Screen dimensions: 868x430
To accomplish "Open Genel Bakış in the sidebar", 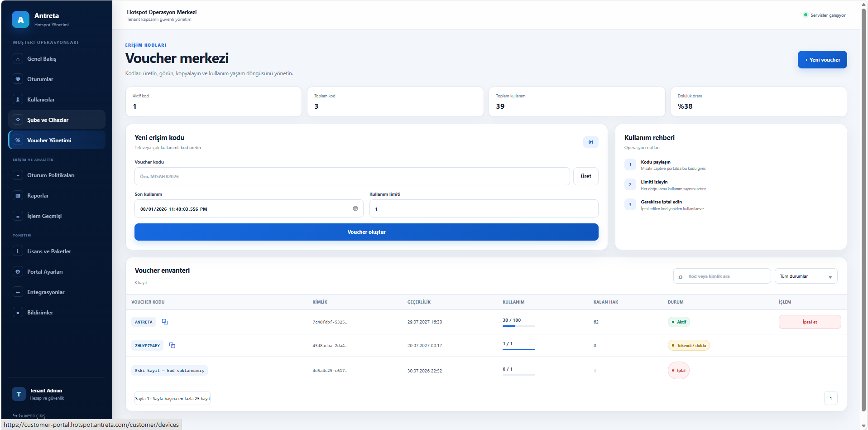I will tap(57, 59).
